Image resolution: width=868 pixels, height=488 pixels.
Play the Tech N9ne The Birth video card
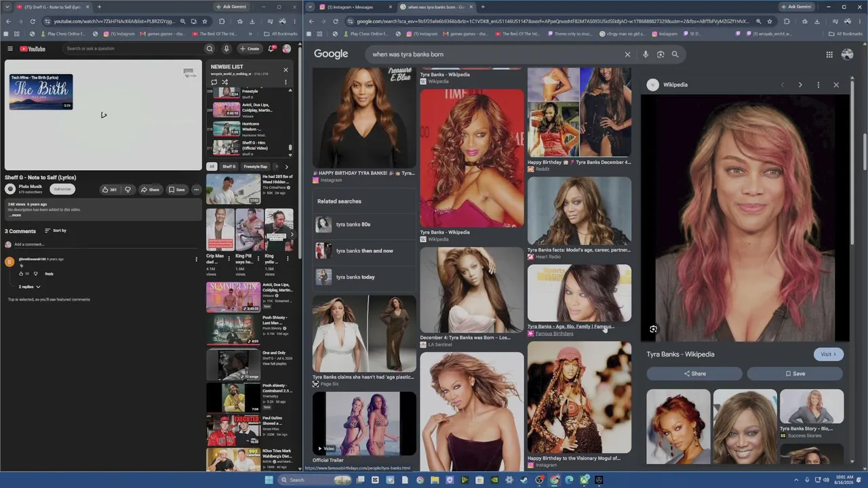pyautogui.click(x=41, y=91)
